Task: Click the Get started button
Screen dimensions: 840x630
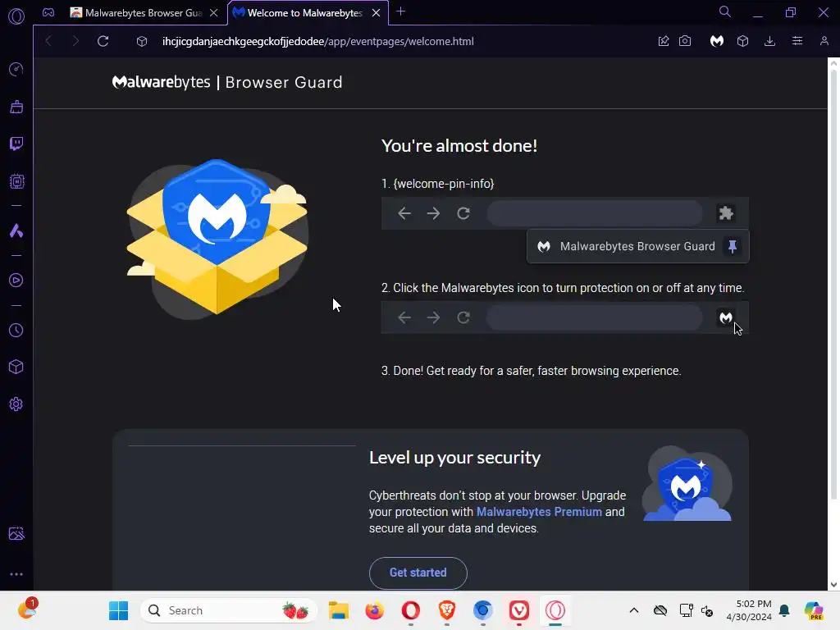Action: (418, 573)
